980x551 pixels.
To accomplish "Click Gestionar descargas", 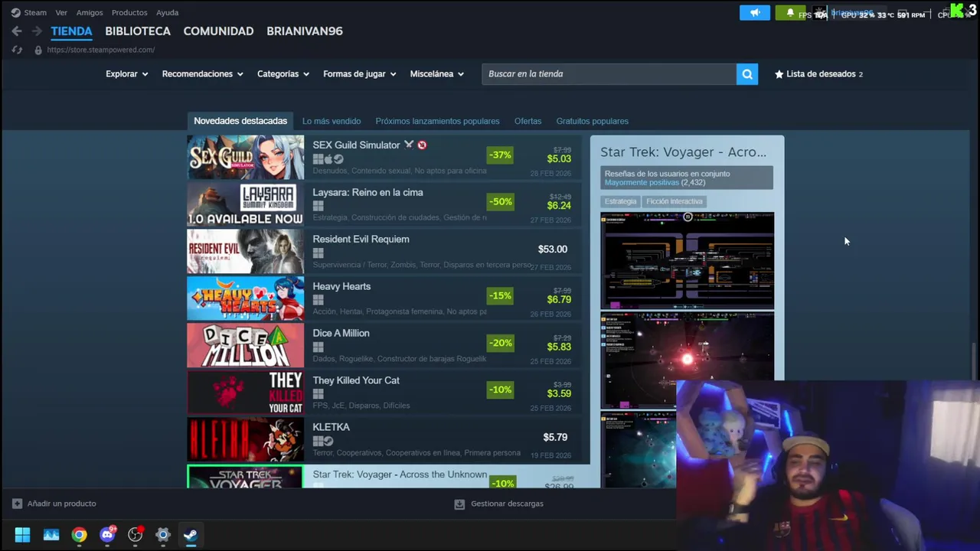I will (499, 504).
